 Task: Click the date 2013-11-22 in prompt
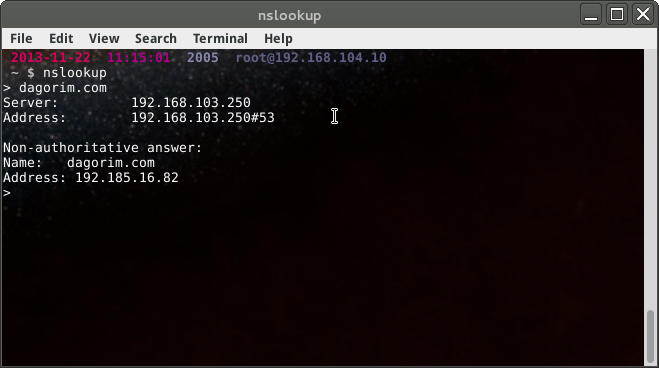pos(51,58)
